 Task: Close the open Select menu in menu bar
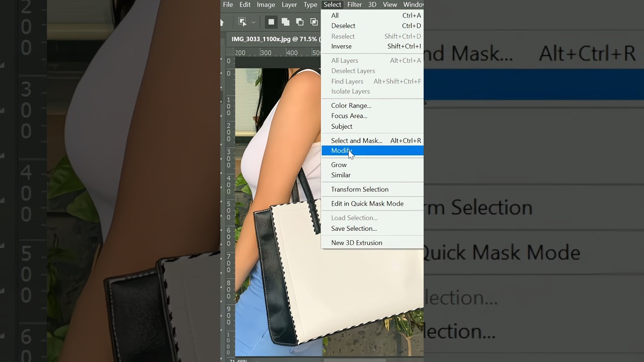tap(333, 5)
